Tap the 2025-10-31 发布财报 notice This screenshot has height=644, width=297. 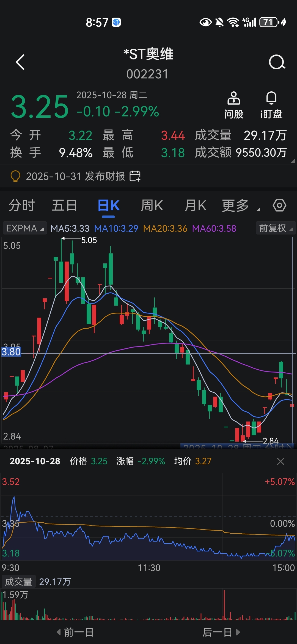tap(75, 176)
